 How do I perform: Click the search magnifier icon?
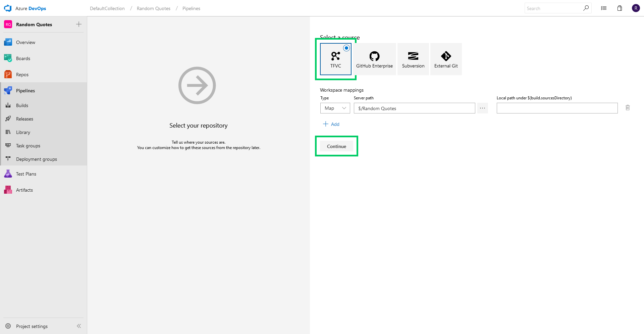point(586,8)
